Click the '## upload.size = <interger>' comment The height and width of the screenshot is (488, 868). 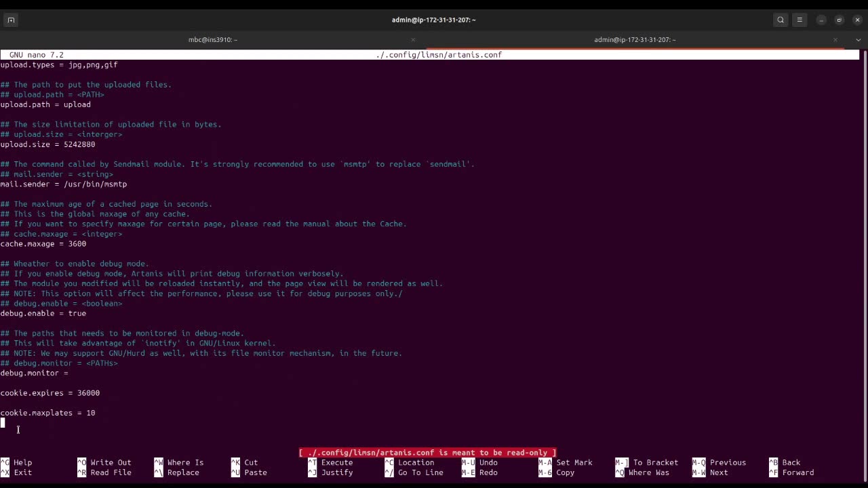click(x=61, y=134)
